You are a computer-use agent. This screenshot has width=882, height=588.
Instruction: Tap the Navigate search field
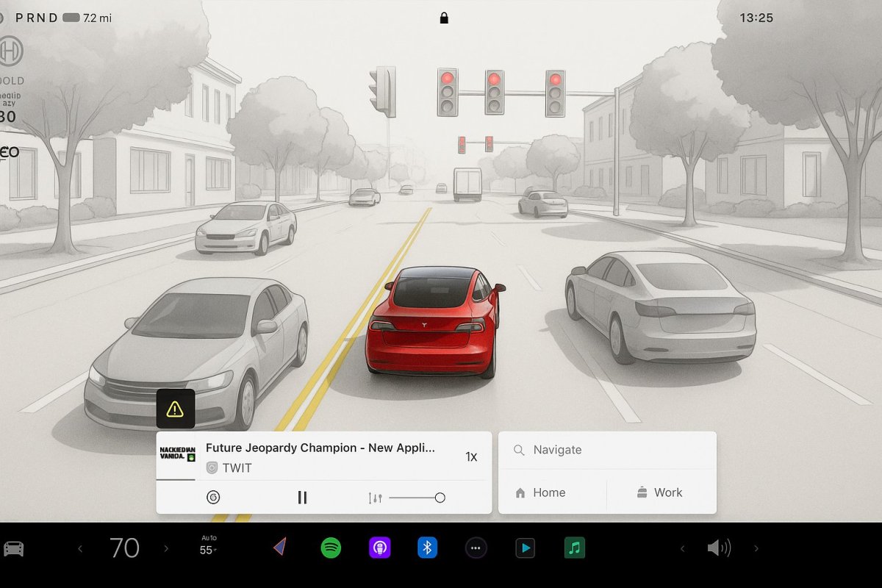(x=607, y=450)
